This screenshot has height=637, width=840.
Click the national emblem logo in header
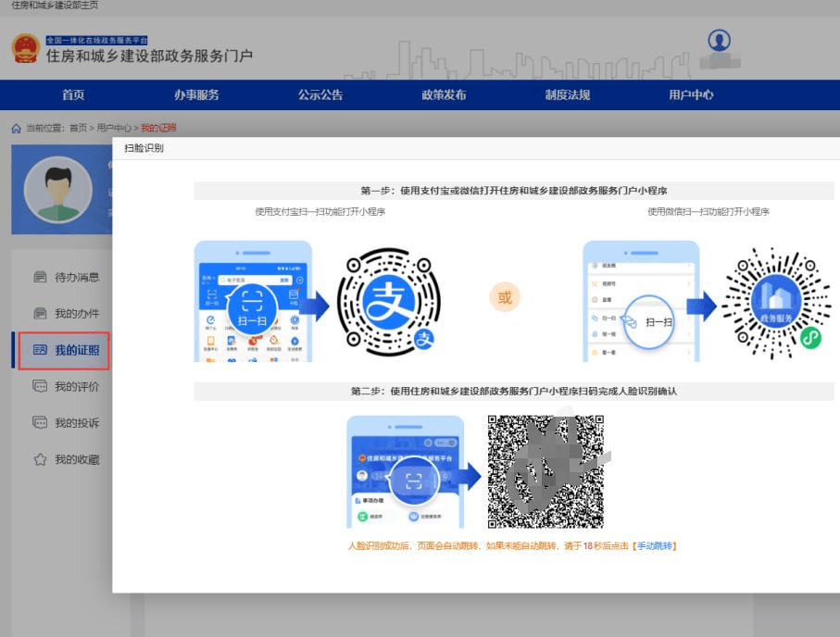[26, 49]
